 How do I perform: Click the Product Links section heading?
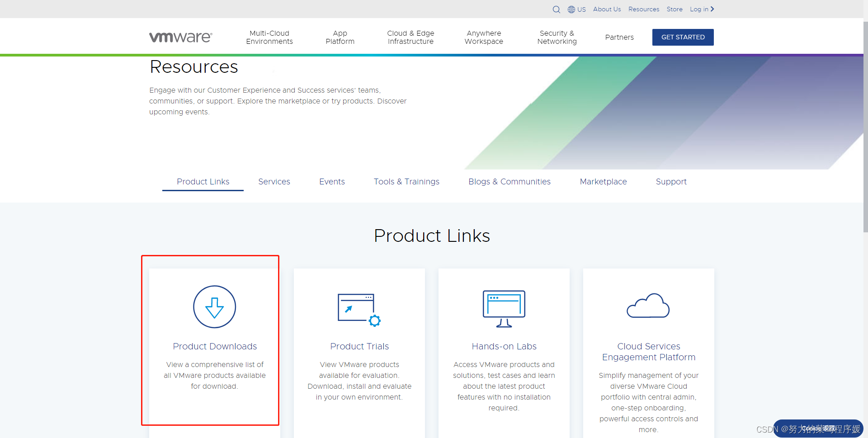pos(432,236)
